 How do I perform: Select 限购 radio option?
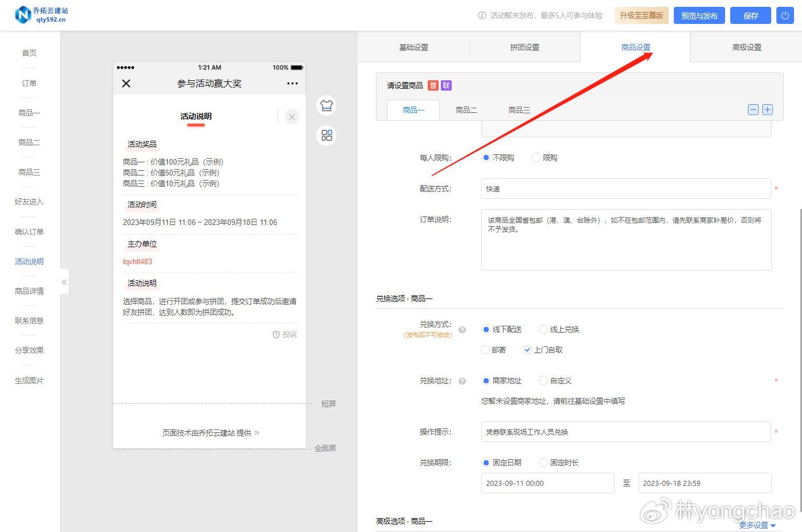pyautogui.click(x=536, y=158)
